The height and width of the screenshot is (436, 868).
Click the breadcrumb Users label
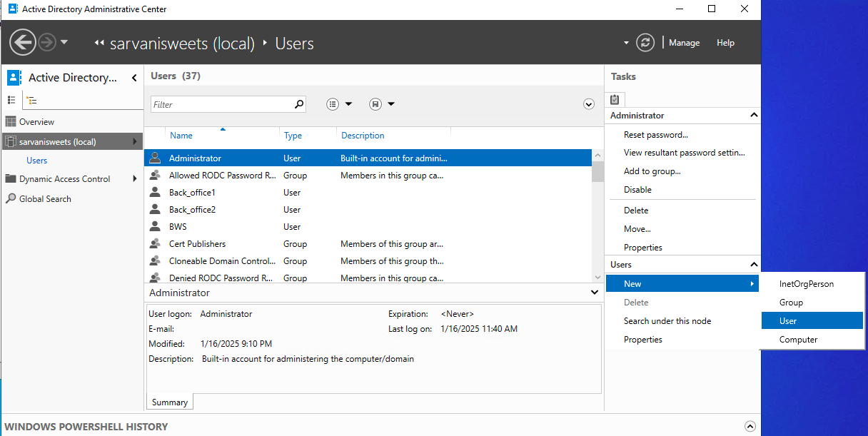pyautogui.click(x=294, y=44)
